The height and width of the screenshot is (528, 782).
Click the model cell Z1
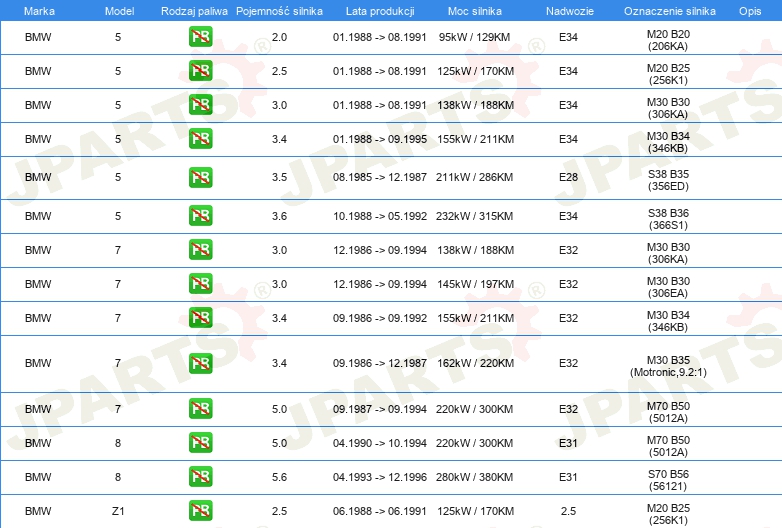tap(118, 511)
